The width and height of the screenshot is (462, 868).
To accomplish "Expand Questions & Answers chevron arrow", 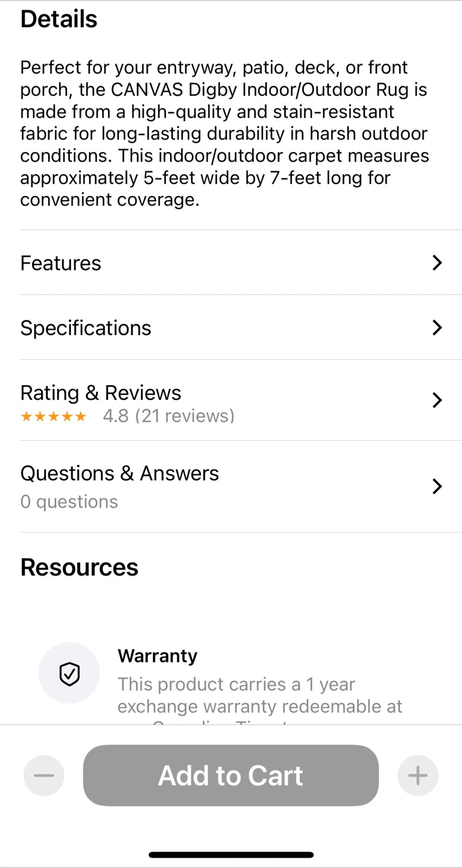I will tap(437, 486).
